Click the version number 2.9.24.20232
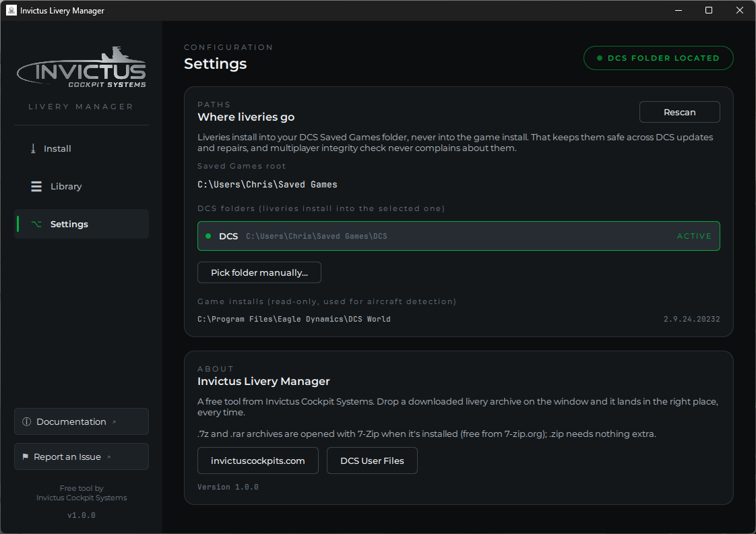The width and height of the screenshot is (756, 534). click(x=691, y=319)
